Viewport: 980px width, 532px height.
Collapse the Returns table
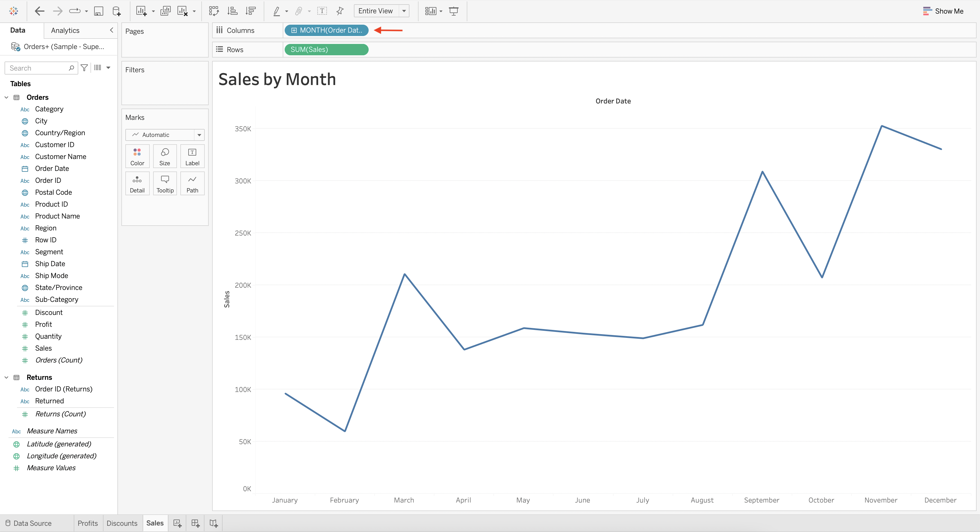pyautogui.click(x=6, y=377)
